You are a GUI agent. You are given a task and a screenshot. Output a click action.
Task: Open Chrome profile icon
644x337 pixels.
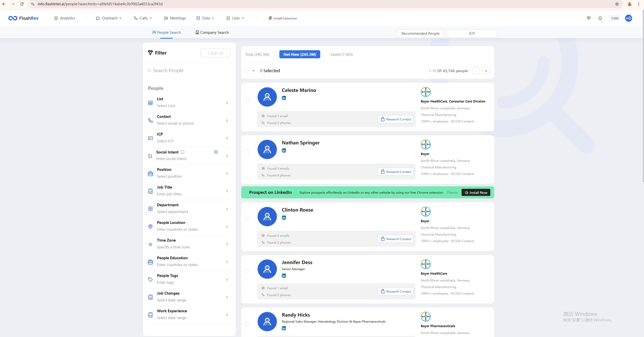[630, 4]
